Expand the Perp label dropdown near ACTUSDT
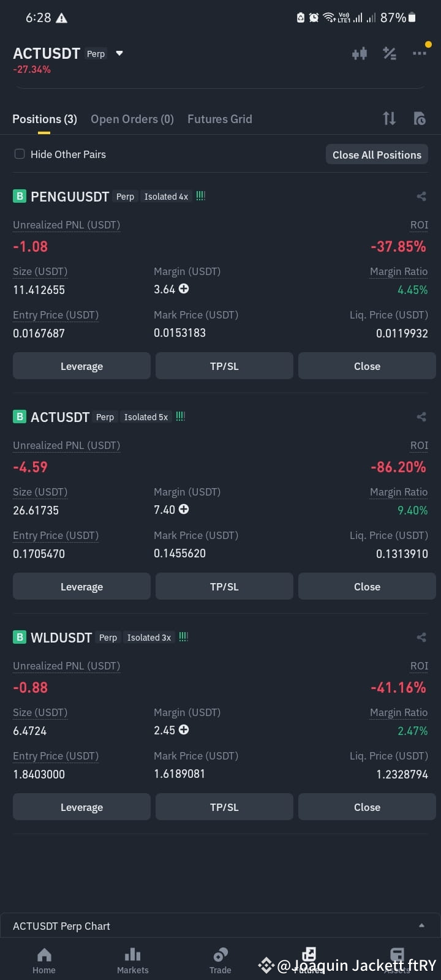The image size is (441, 980). pos(119,53)
